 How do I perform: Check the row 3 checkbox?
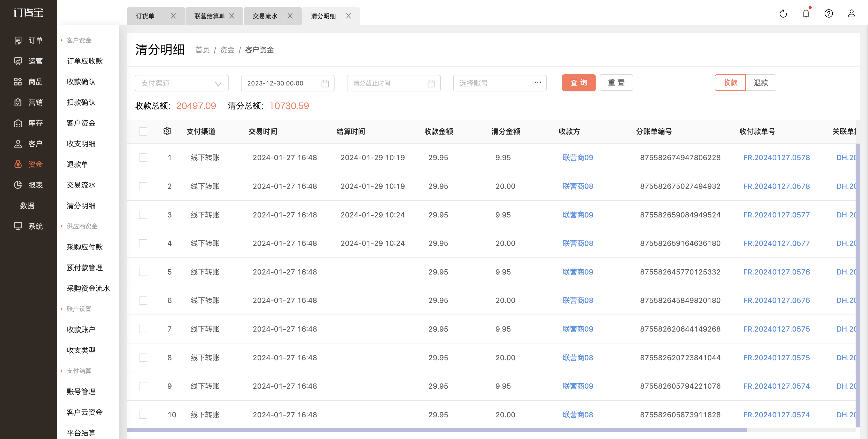coord(143,215)
